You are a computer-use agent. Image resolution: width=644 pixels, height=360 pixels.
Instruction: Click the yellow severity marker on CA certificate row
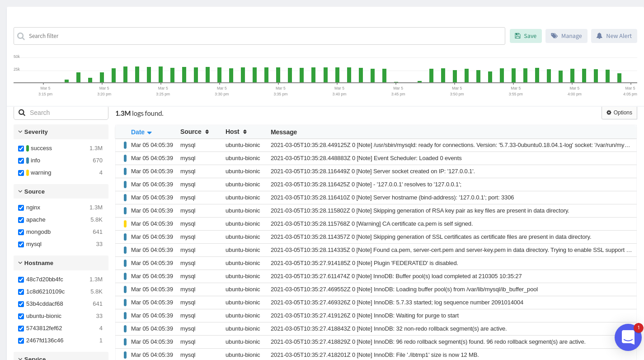click(125, 224)
